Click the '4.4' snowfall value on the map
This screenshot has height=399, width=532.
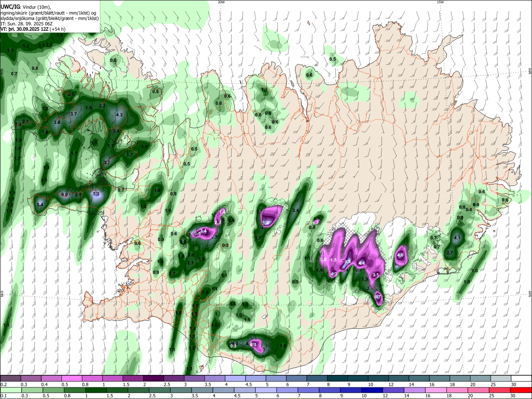(x=362, y=263)
